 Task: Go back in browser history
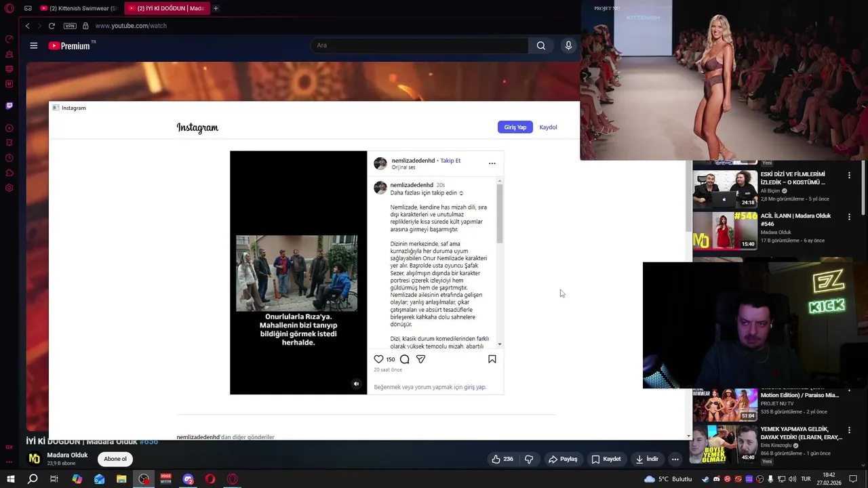click(27, 26)
